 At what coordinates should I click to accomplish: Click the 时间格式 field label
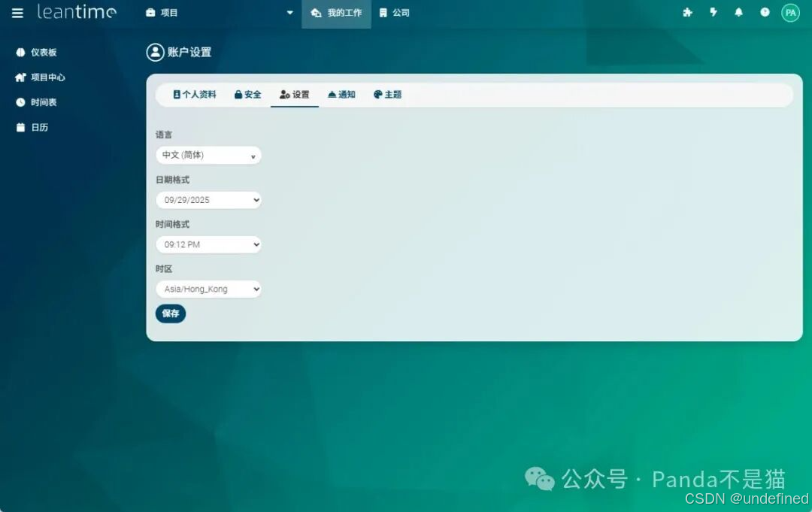coord(172,224)
